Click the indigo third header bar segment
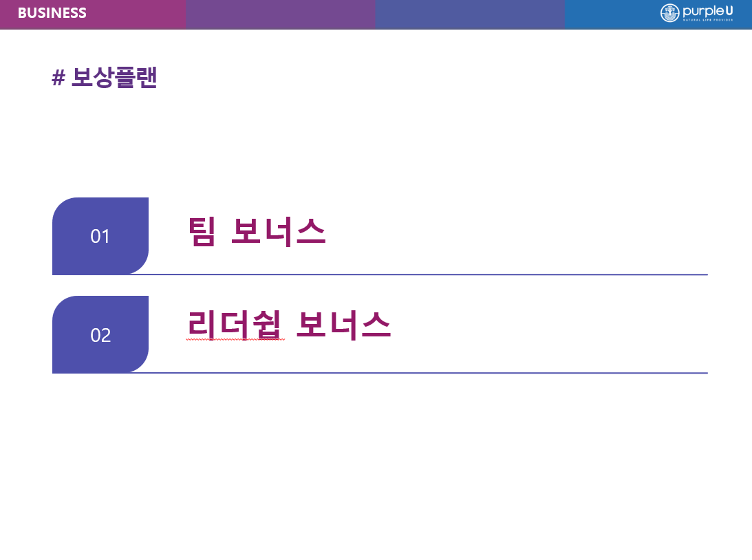The width and height of the screenshot is (752, 560). (470, 14)
